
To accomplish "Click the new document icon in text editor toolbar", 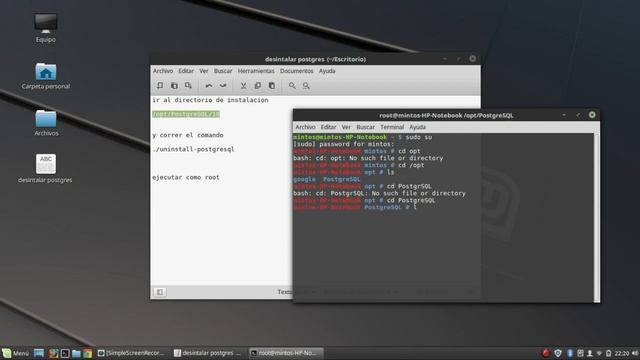I will (160, 85).
